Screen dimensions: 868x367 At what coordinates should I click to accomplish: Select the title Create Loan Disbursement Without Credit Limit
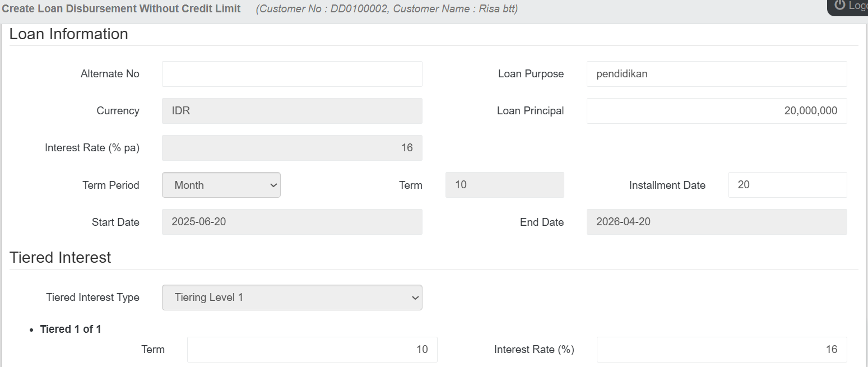[122, 8]
